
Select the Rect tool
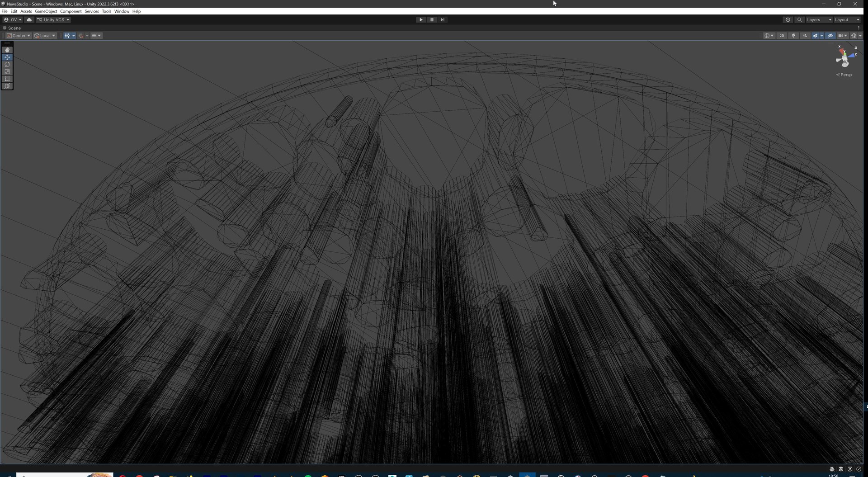point(7,79)
